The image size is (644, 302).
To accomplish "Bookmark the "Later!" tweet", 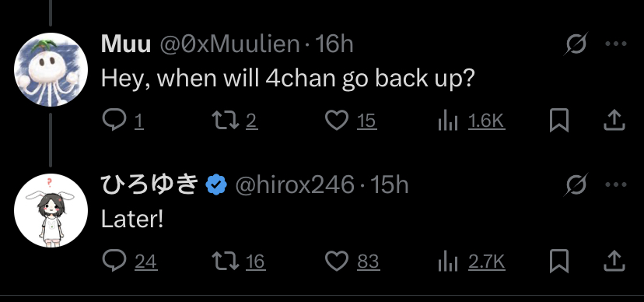I will pos(559,261).
